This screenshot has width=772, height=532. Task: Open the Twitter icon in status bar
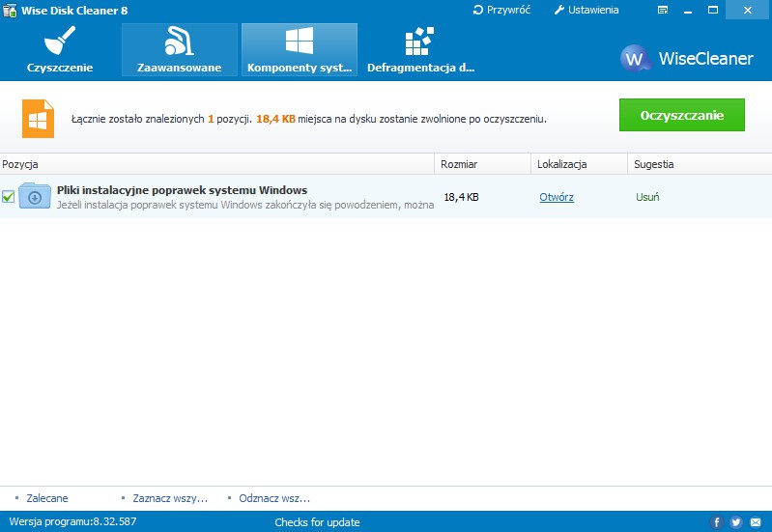pyautogui.click(x=736, y=522)
